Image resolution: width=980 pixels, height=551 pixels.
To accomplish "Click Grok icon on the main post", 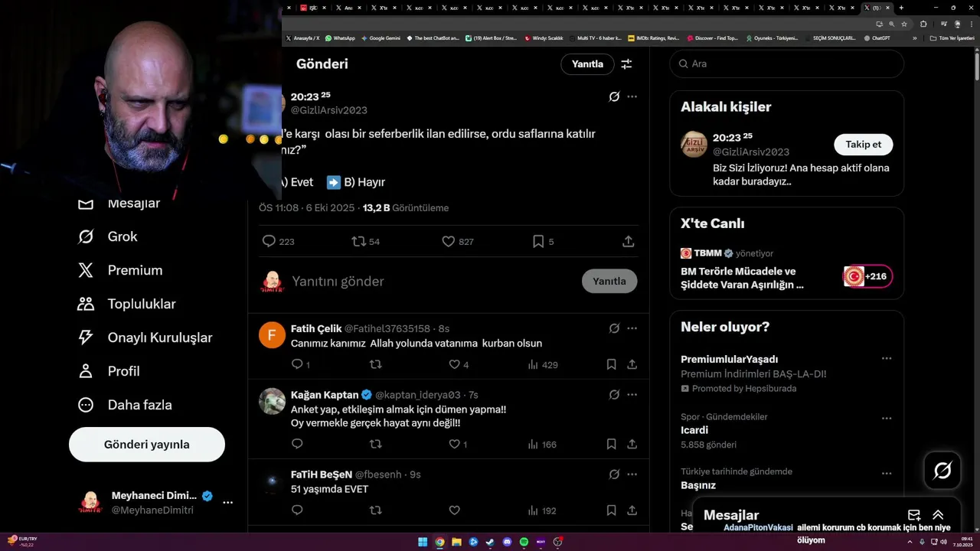I will 614,96.
